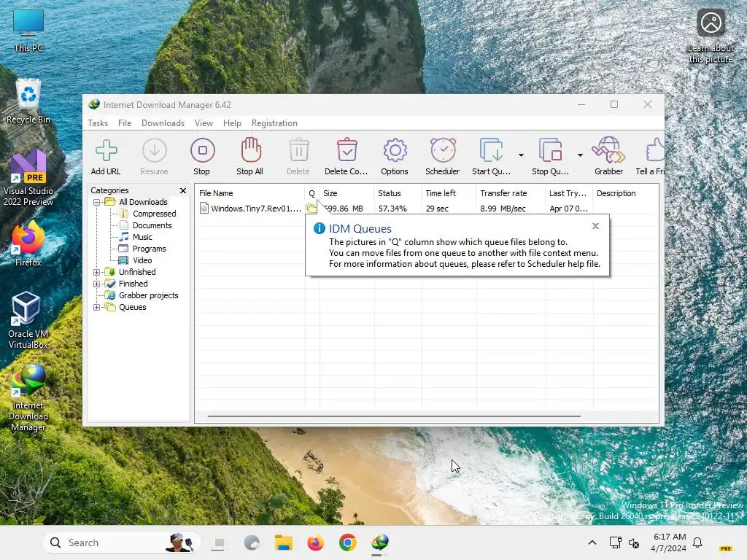Image resolution: width=747 pixels, height=560 pixels.
Task: Click the queue folder icon in Q column
Action: (311, 209)
